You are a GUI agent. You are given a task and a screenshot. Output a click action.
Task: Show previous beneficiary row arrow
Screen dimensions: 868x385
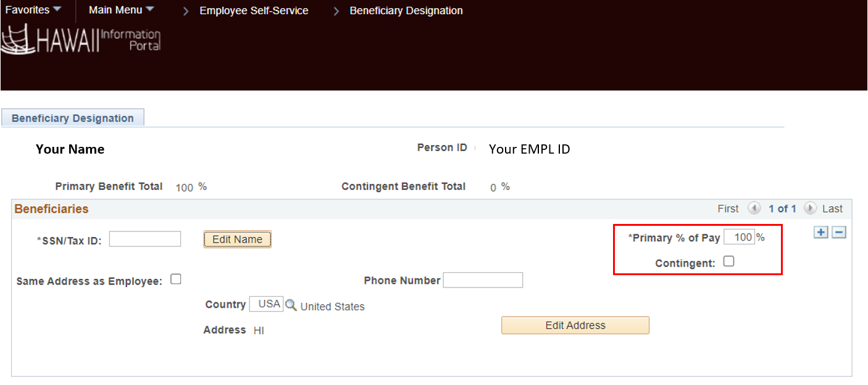click(754, 209)
